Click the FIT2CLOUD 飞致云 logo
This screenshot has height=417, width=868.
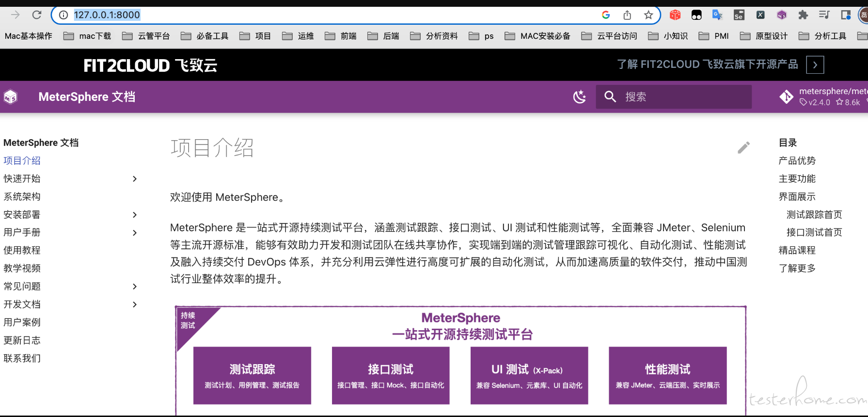150,65
